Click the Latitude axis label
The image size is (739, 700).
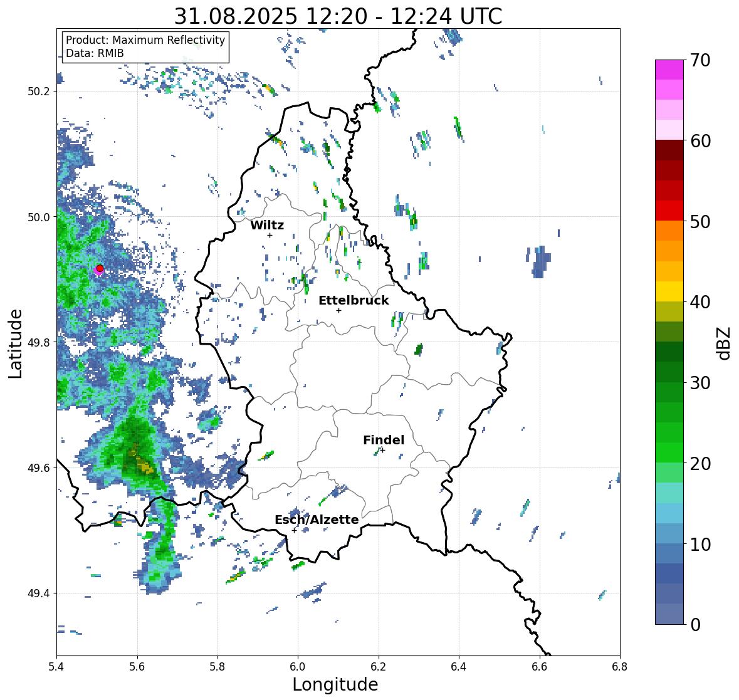(15, 343)
